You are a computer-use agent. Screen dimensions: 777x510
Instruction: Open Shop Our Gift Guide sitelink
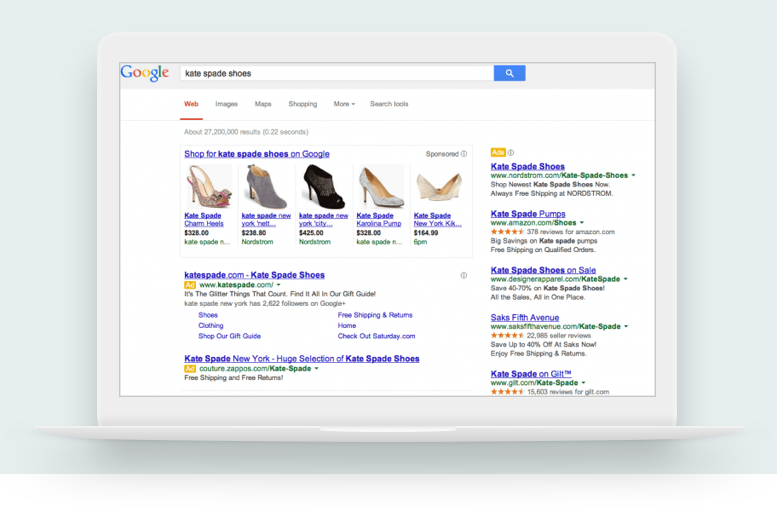pos(229,336)
